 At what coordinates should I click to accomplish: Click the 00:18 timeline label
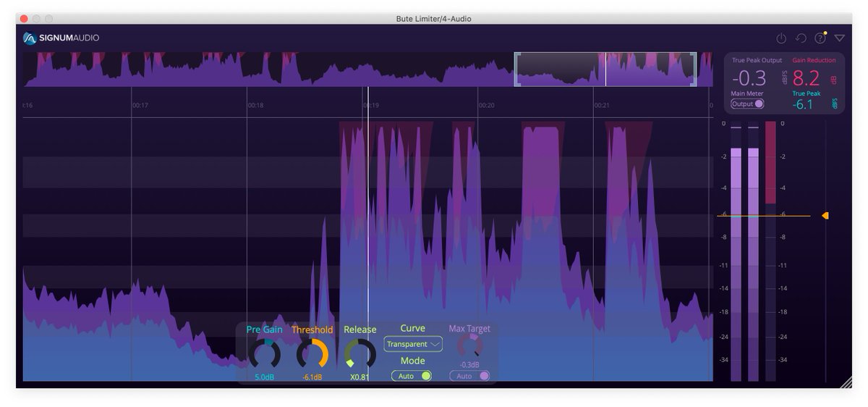(255, 106)
